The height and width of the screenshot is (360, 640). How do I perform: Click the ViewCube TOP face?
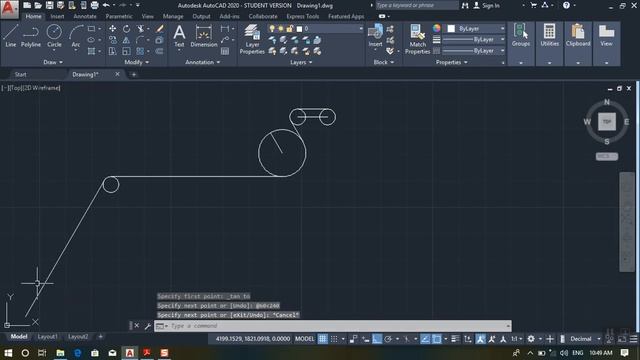pyautogui.click(x=607, y=122)
